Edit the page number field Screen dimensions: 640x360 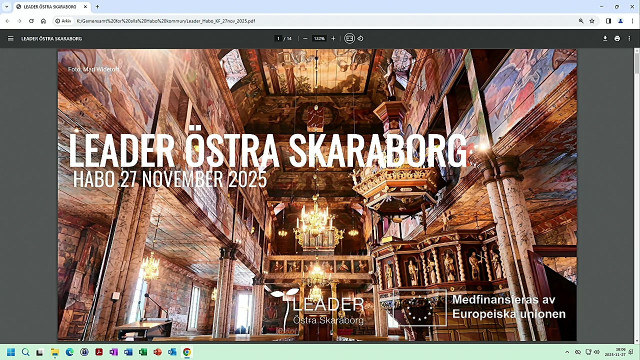click(x=278, y=38)
